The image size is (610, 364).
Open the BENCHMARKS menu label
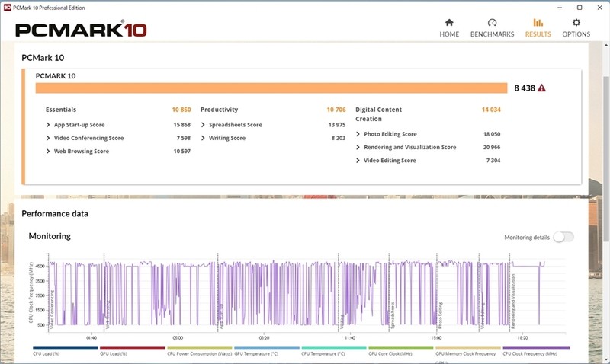coord(492,34)
